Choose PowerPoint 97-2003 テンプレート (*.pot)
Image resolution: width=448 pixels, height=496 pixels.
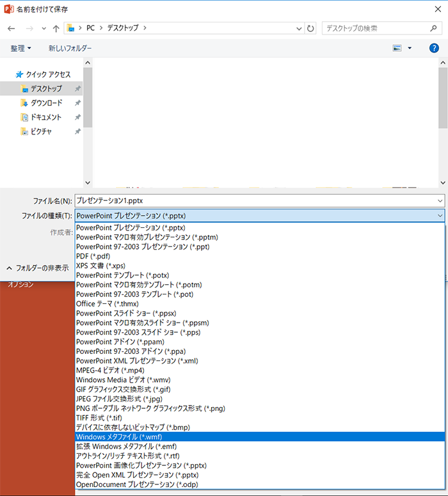pos(260,294)
